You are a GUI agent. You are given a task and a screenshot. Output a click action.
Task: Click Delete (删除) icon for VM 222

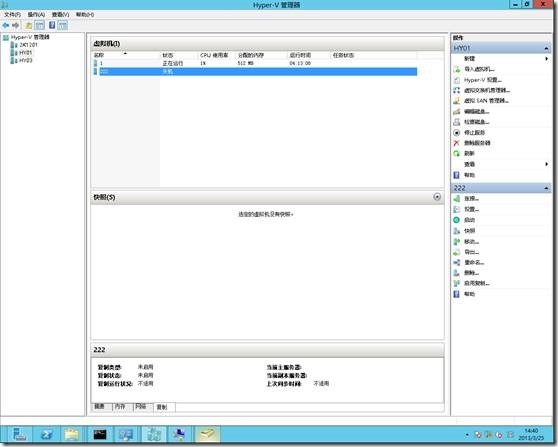click(457, 273)
